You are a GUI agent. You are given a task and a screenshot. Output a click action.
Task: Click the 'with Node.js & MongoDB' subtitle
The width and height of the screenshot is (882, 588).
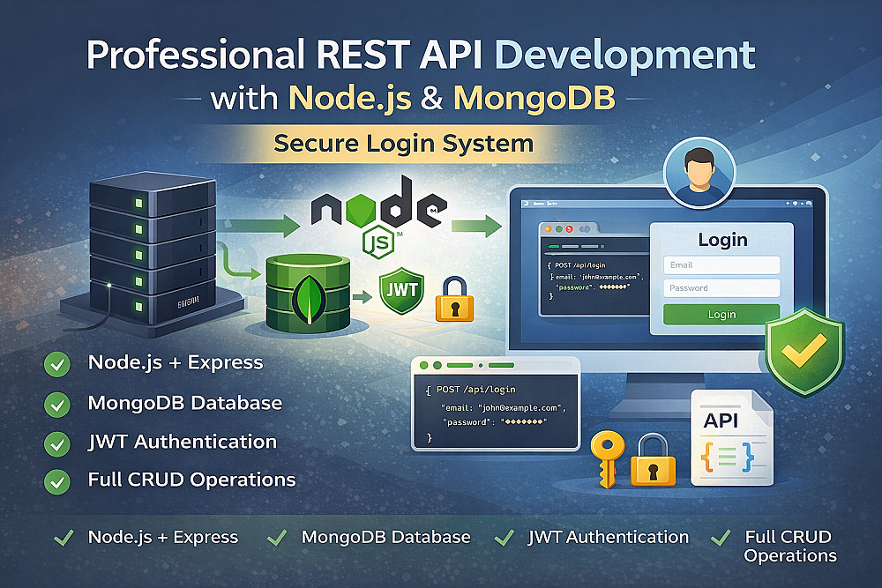click(412, 98)
